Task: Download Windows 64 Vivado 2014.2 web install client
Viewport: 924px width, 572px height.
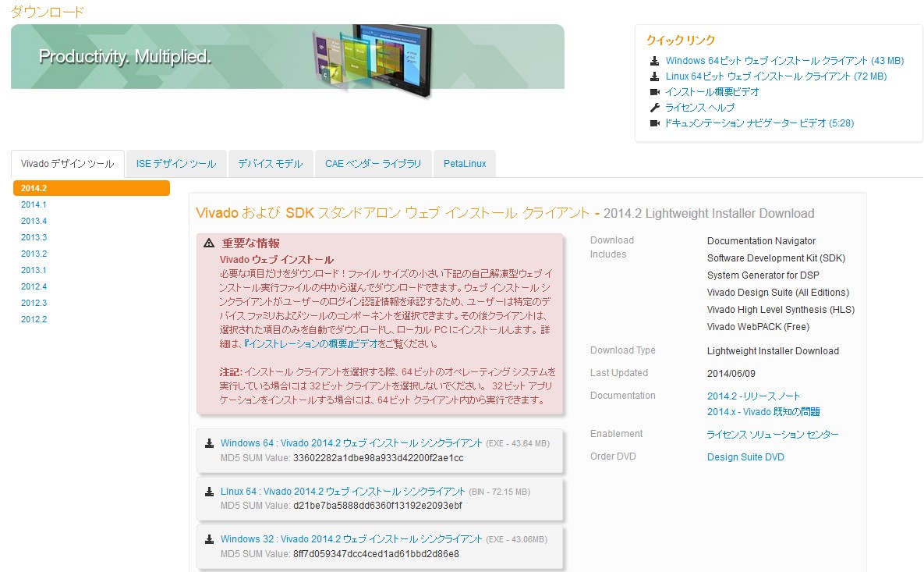Action: (351, 443)
